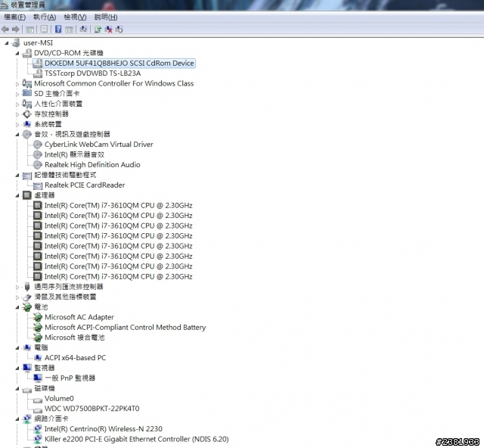Image resolution: width=484 pixels, height=448 pixels.
Task: Click Update driver software toolbar icon
Action: [98, 30]
